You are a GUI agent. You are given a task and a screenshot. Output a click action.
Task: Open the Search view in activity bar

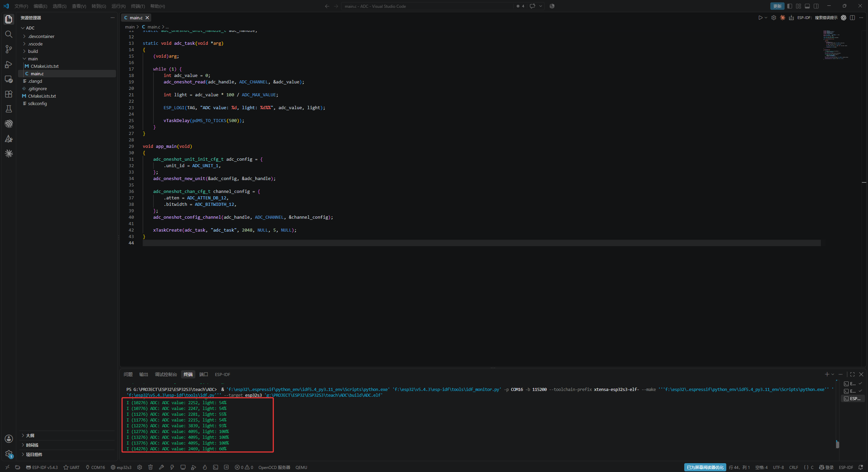pyautogui.click(x=9, y=34)
